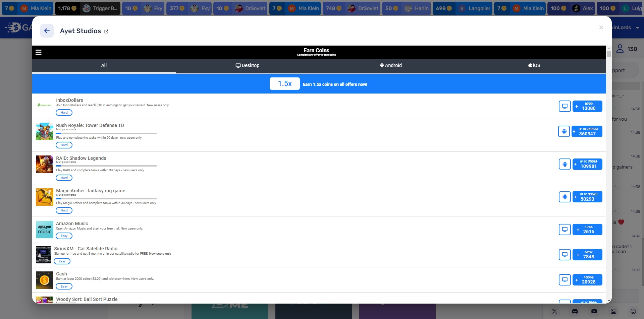Viewport: 644px width, 319px height.
Task: Click desktop icon for Cash offer
Action: coord(565,280)
